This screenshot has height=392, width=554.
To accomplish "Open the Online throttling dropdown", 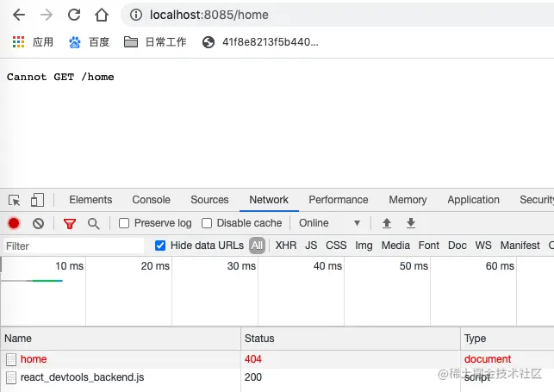I will point(330,223).
